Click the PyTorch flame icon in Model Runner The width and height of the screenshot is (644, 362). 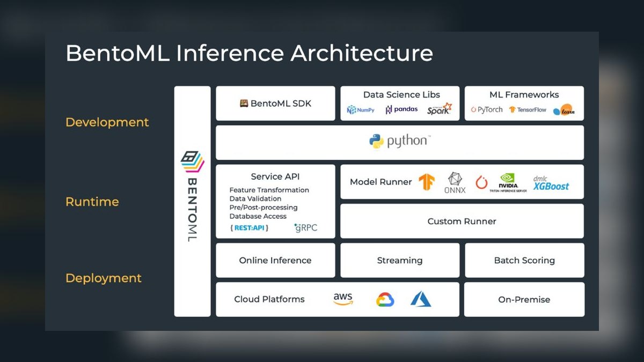(481, 182)
